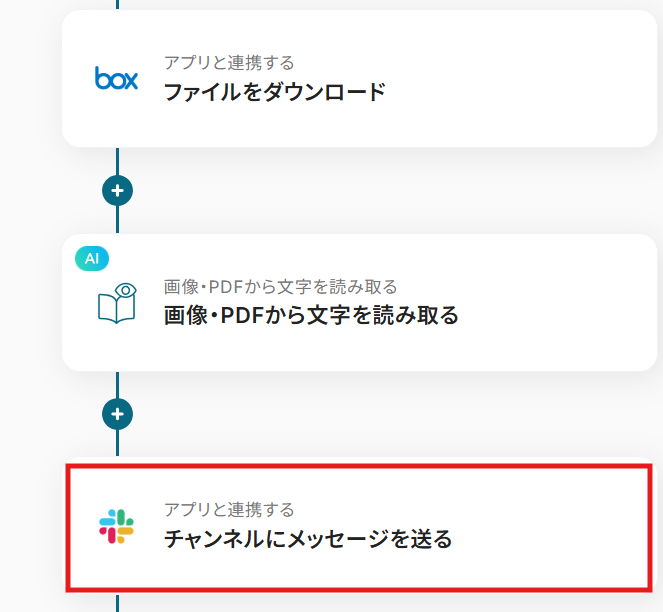
Task: Open the ファイルをダウンロード step title
Action: point(274,93)
